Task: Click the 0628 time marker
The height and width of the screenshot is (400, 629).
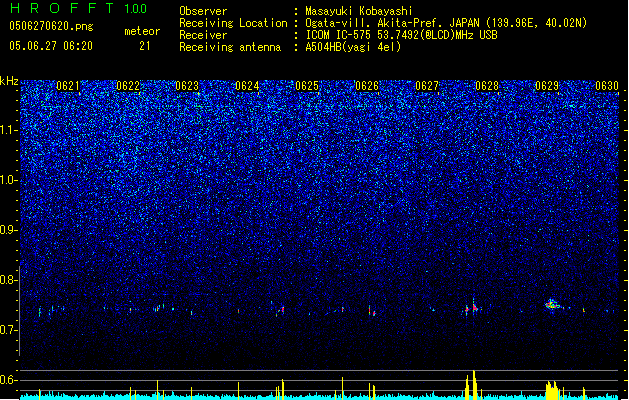Action: click(487, 86)
